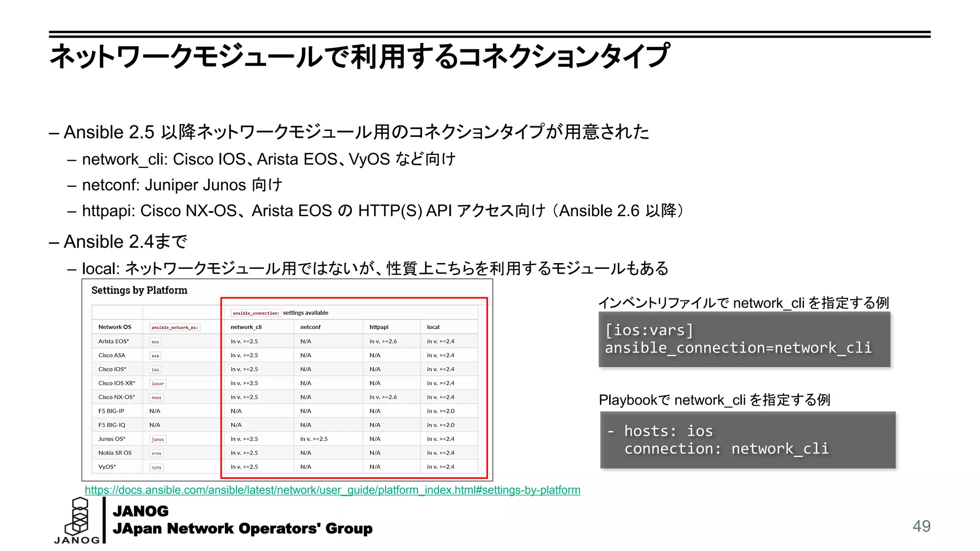Screen dimensions: 980x551
Task: Click the inventory file example caption
Action: (744, 303)
